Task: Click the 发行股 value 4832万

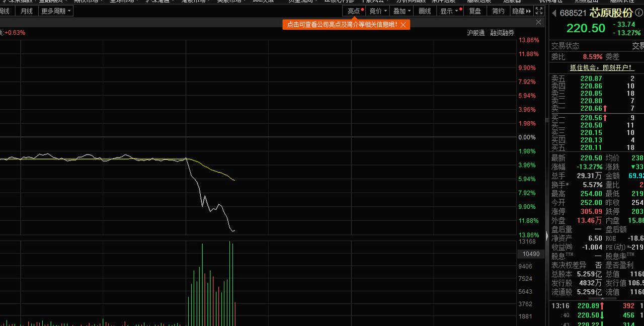Action: 591,283
